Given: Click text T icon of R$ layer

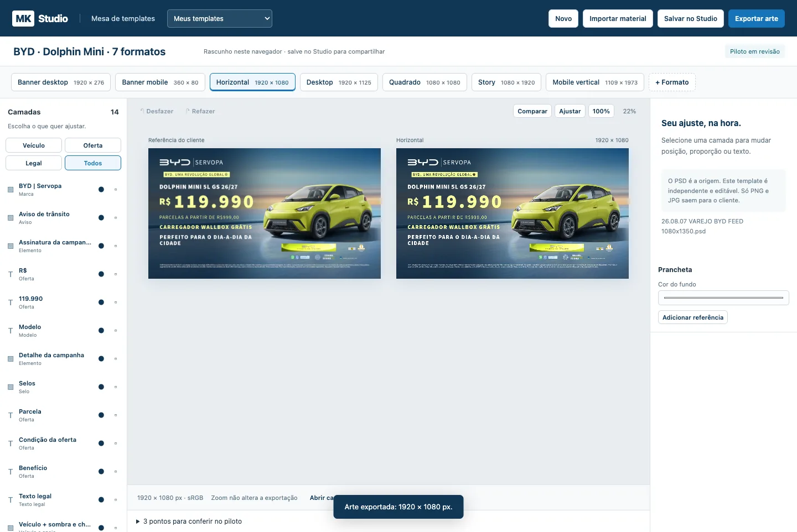Looking at the screenshot, I should click(x=11, y=274).
